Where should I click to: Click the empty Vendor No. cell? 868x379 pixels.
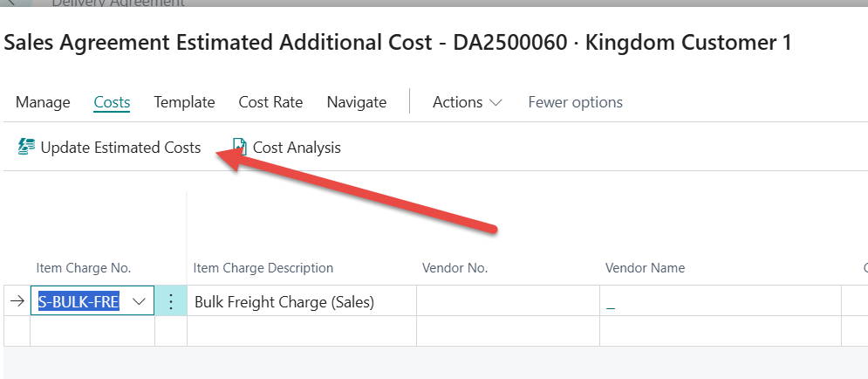click(508, 302)
